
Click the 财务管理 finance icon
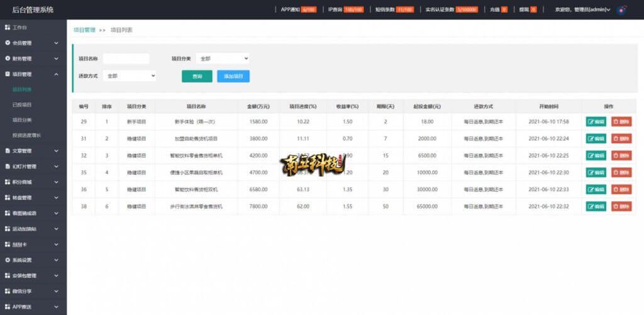click(x=8, y=58)
